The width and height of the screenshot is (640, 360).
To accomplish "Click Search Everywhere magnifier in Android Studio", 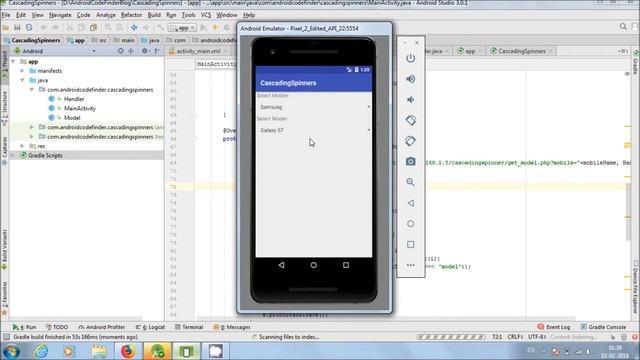I will [623, 27].
